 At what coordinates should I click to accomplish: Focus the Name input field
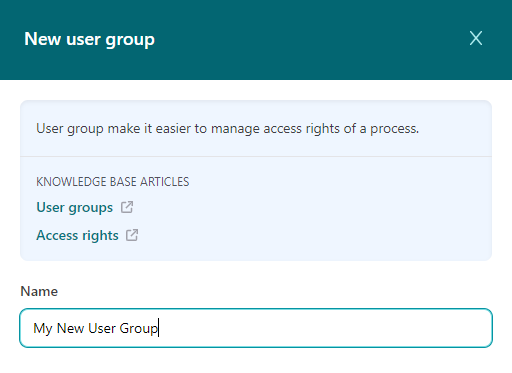(256, 328)
